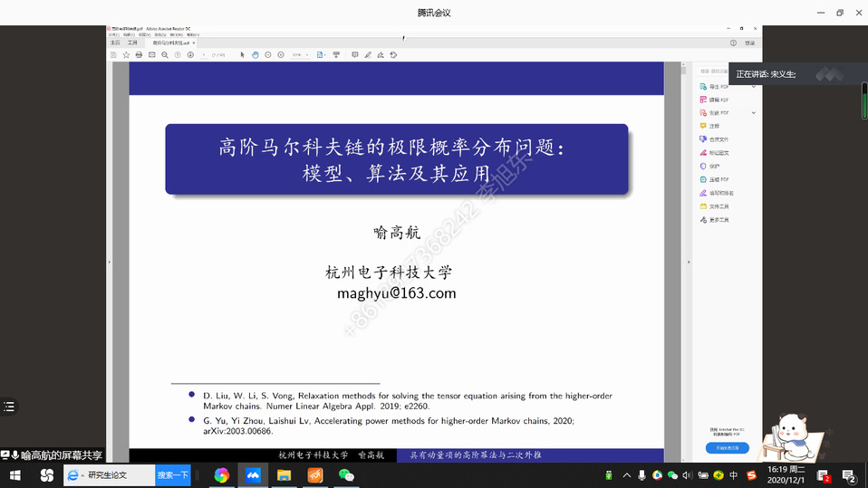
Task: Click the page number input field
Action: (x=204, y=55)
